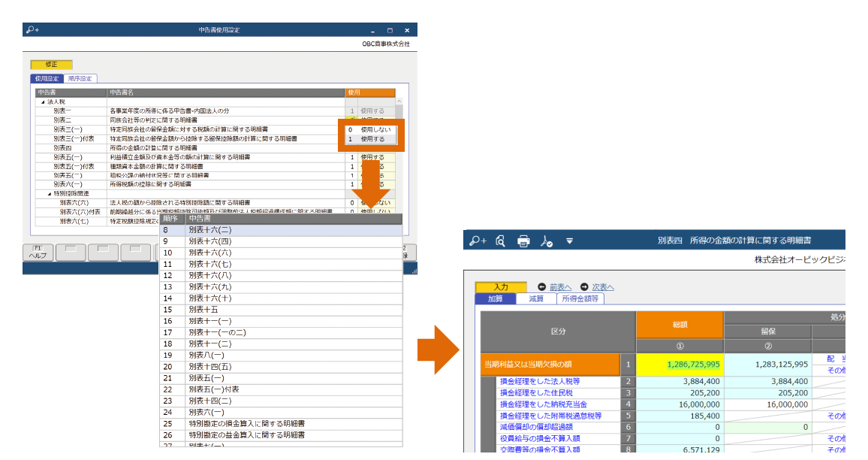Viewport: 868px width, 460px height.
Task: Click the zoom-in icon in 別表四 toolbar
Action: pos(477,241)
